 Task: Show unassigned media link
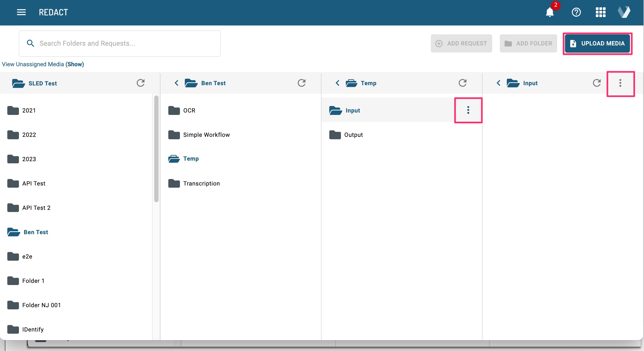tap(75, 64)
